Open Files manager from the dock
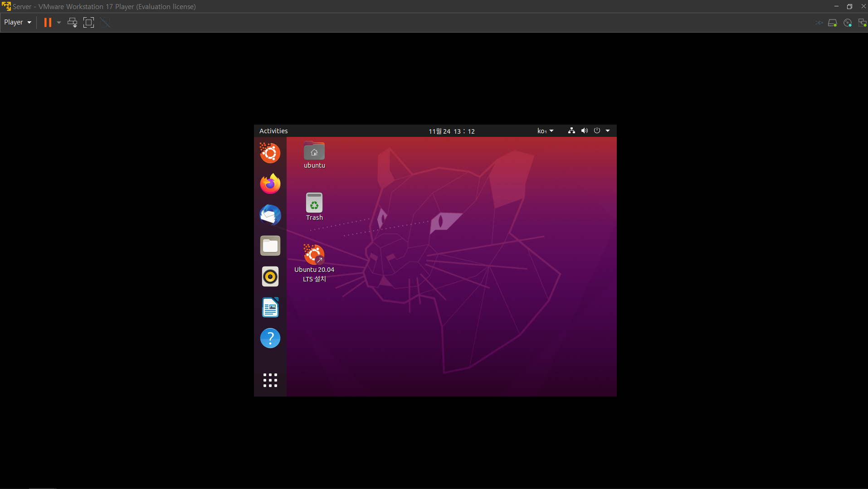 pos(270,246)
